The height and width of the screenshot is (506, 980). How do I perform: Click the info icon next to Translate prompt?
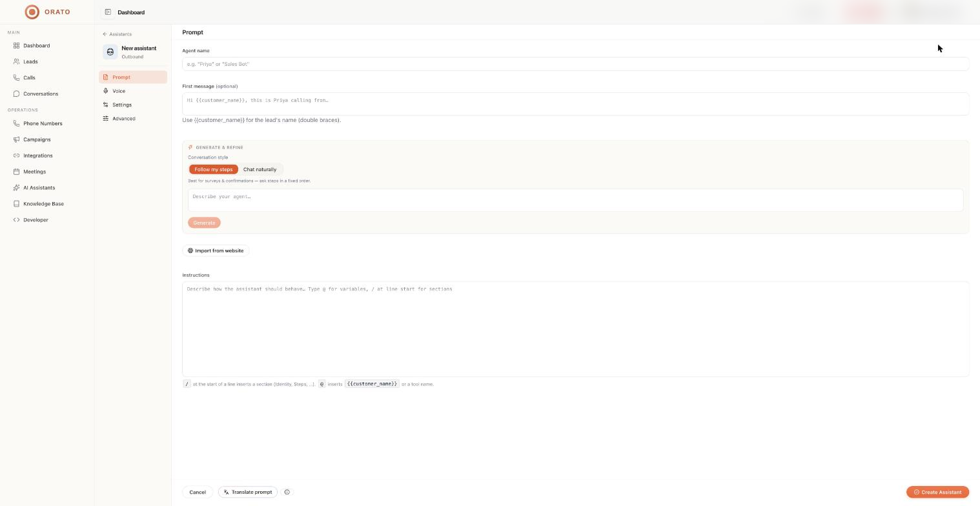click(287, 492)
